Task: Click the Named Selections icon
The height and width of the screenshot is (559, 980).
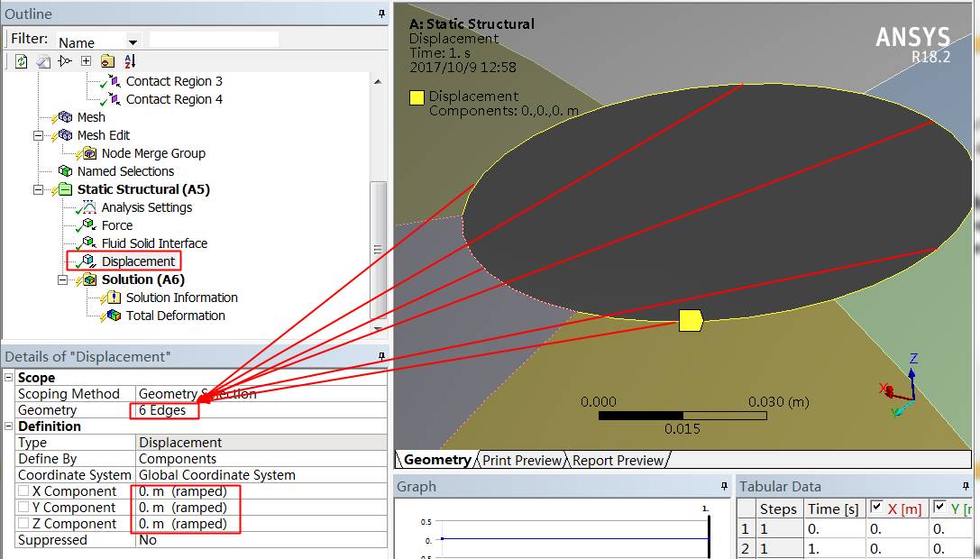Action: (x=66, y=170)
